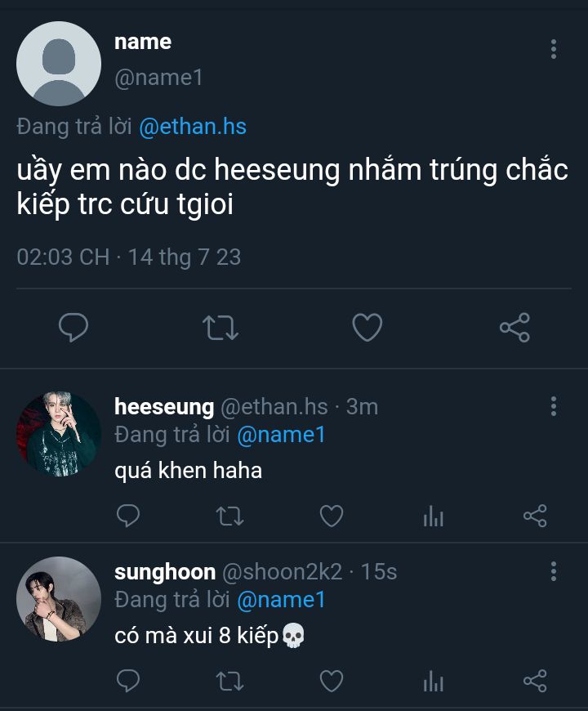This screenshot has height=711, width=588.
Task: Open more options on heeseung's reply
Action: click(x=554, y=406)
